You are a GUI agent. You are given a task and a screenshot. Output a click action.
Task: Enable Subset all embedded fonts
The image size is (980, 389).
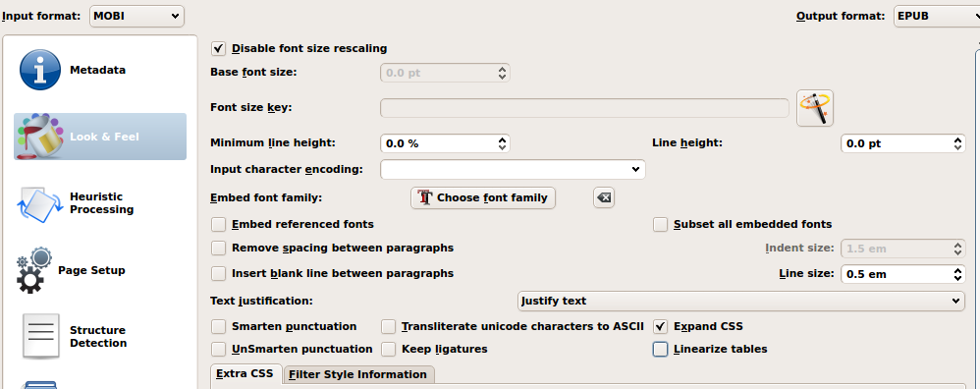pos(661,225)
